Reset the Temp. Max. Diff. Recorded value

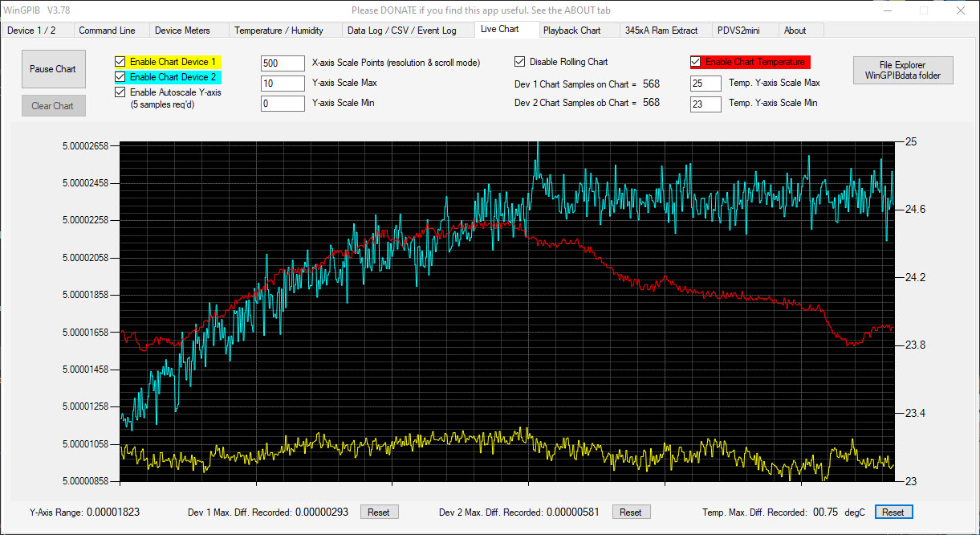point(893,512)
